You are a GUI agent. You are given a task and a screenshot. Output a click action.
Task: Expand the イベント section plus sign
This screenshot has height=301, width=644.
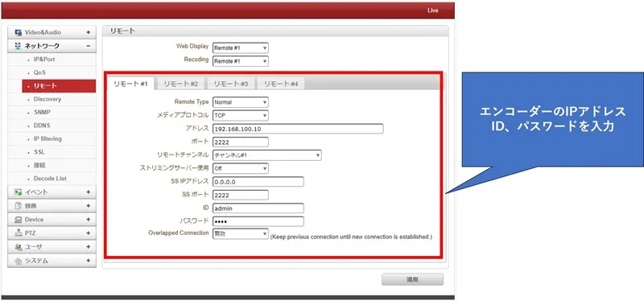(x=89, y=192)
